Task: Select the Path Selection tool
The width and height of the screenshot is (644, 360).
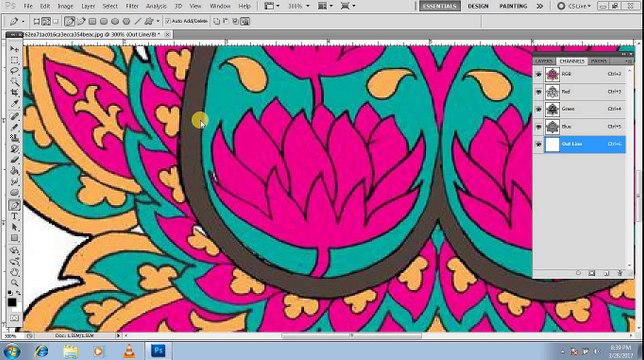Action: (14, 227)
